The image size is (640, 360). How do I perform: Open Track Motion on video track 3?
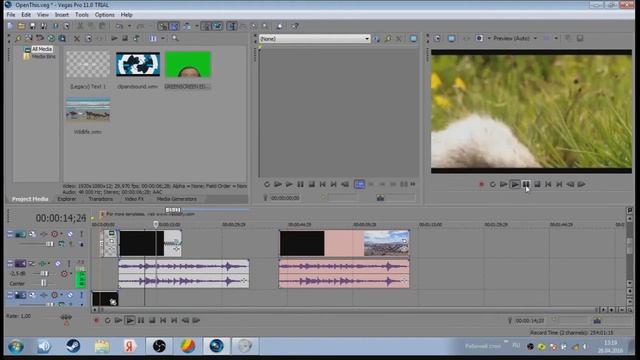tap(32, 294)
